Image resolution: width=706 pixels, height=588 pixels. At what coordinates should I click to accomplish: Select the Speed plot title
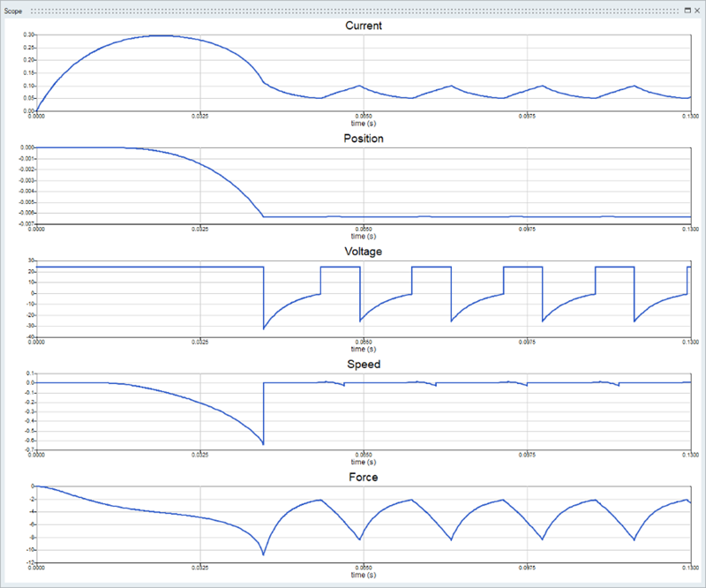363,364
